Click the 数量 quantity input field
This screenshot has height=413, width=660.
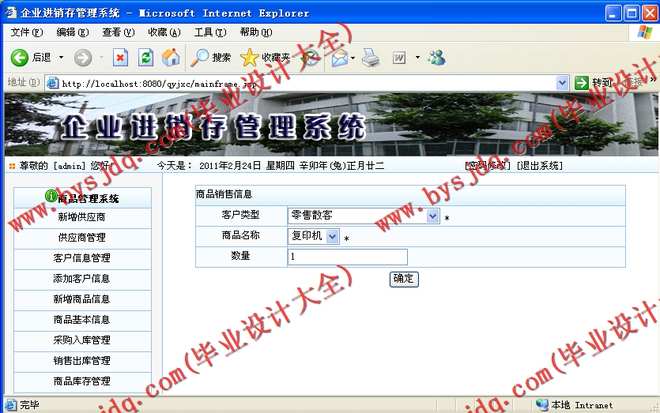pos(347,257)
